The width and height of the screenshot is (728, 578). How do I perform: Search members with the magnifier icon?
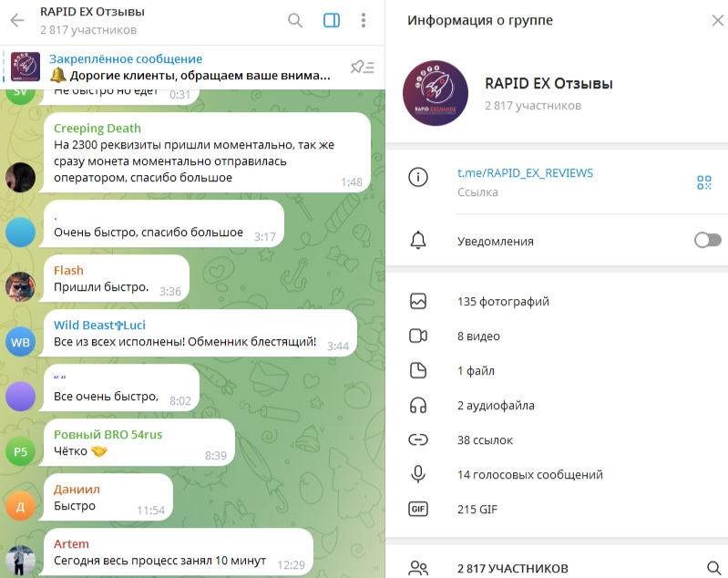coord(714,568)
